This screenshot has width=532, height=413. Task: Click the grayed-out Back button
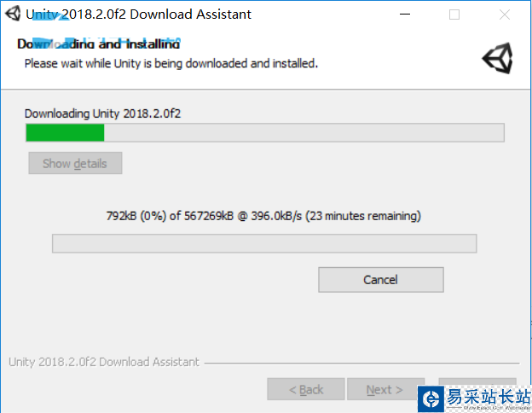(306, 389)
